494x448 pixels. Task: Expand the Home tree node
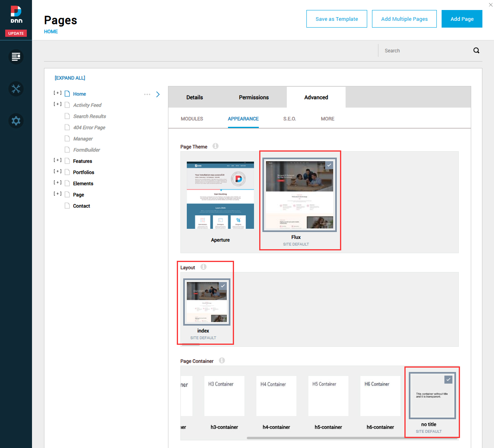click(58, 93)
